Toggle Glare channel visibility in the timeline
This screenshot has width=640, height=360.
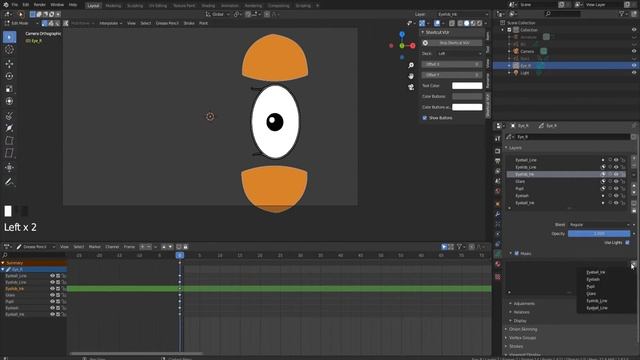pos(52,295)
